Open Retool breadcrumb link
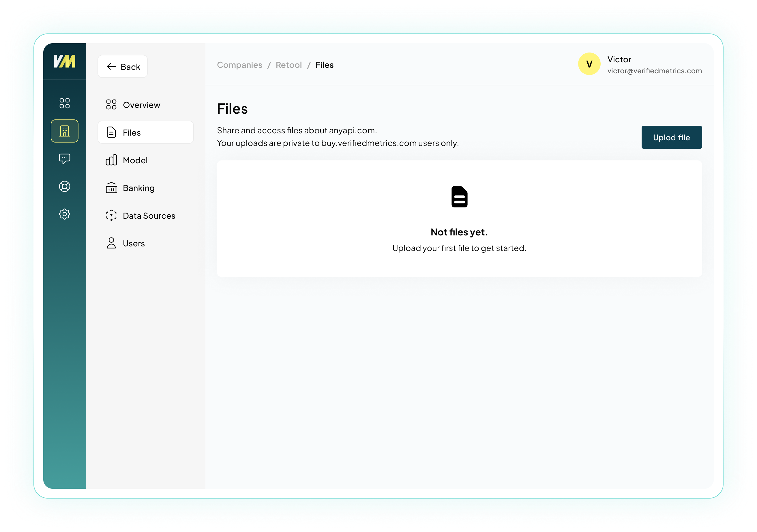The width and height of the screenshot is (757, 532). [x=288, y=65]
